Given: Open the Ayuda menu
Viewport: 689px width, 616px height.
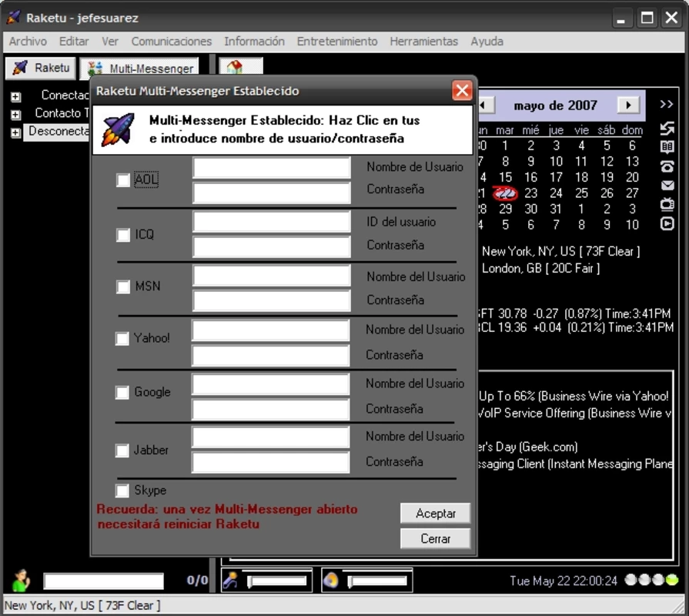Looking at the screenshot, I should coord(487,42).
